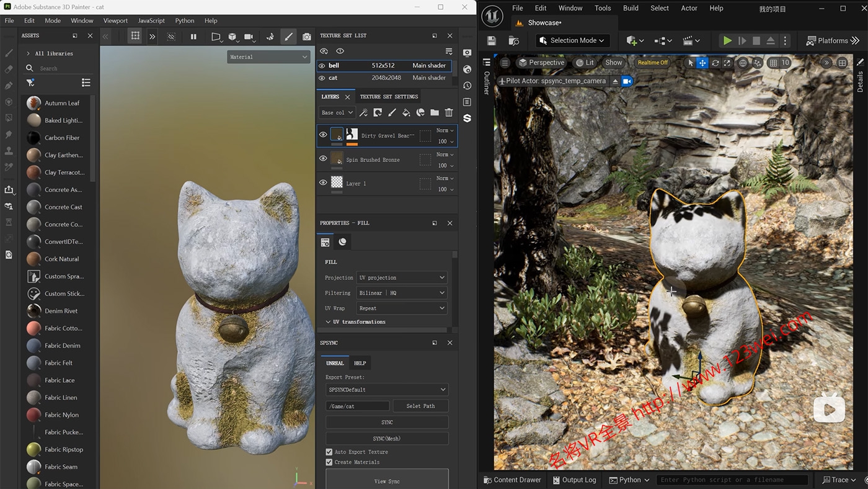Viewport: 868px width, 489px height.
Task: Switch to the Texture Set Settings tab
Action: (389, 97)
